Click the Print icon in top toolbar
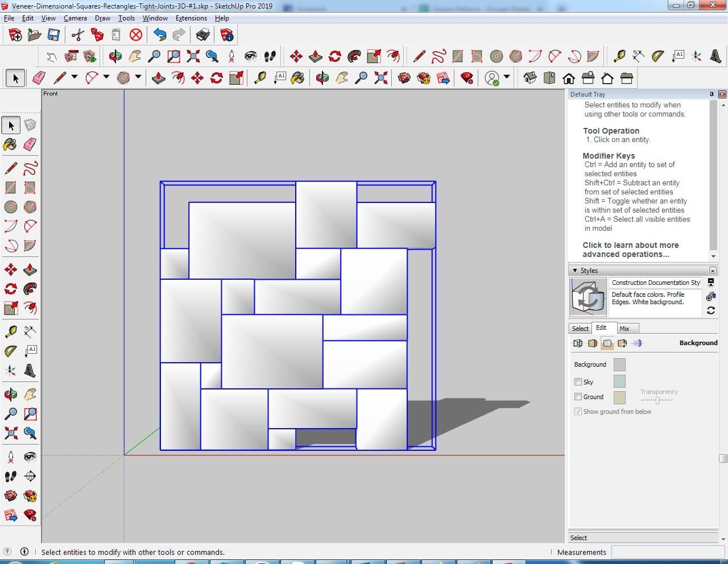The image size is (728, 564). coord(203,35)
